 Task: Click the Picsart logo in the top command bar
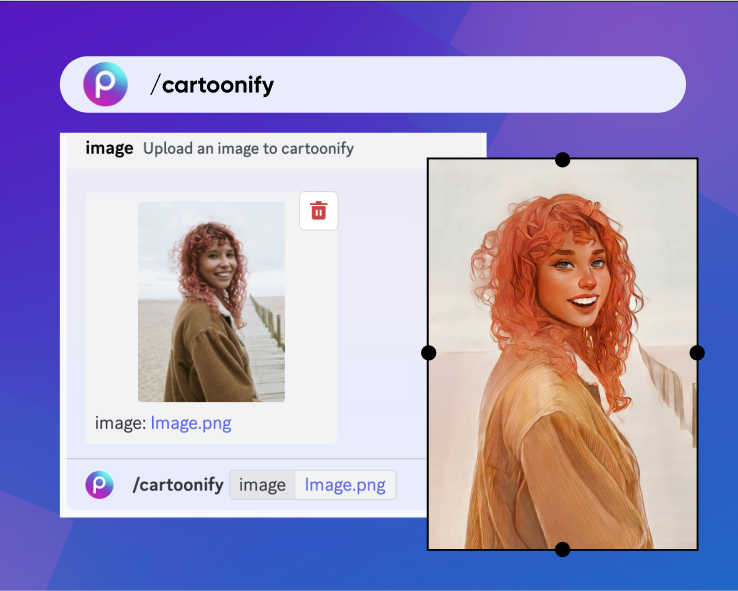pyautogui.click(x=105, y=84)
